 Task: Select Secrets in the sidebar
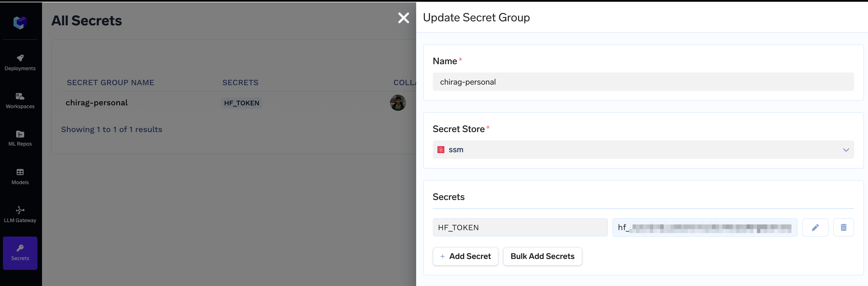coord(20,253)
